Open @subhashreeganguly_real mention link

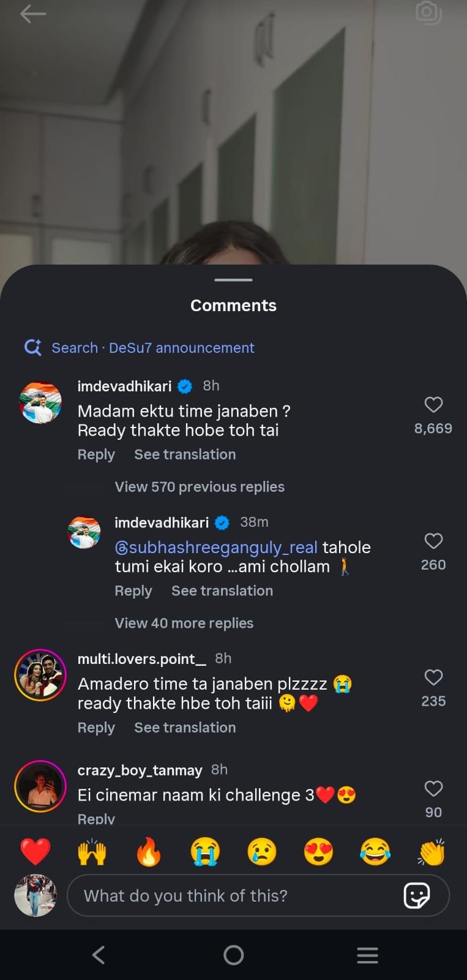coord(216,547)
